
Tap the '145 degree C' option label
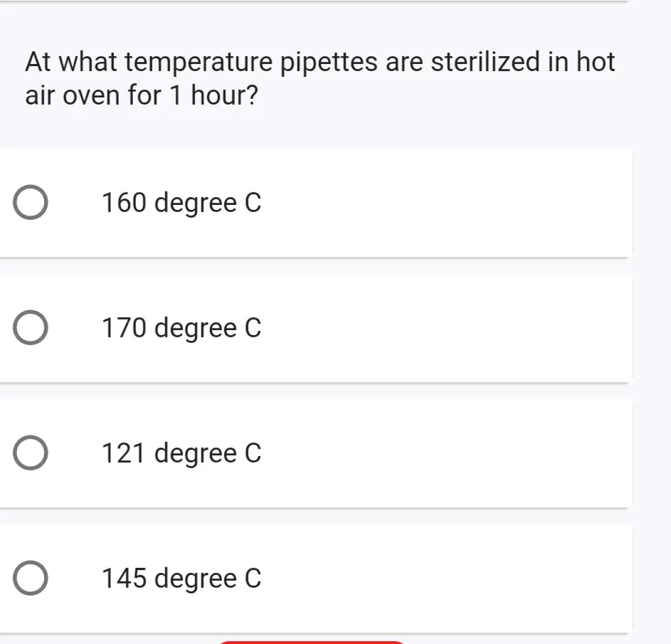click(x=181, y=578)
